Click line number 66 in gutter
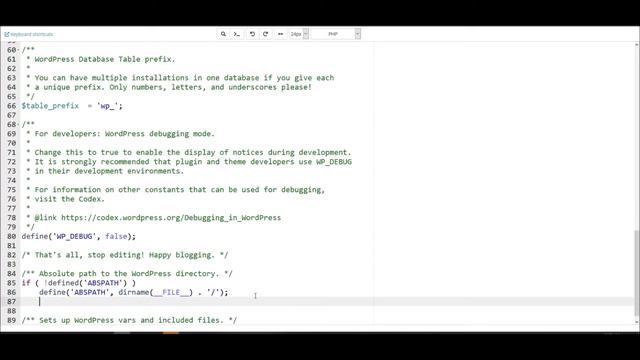 (x=11, y=106)
